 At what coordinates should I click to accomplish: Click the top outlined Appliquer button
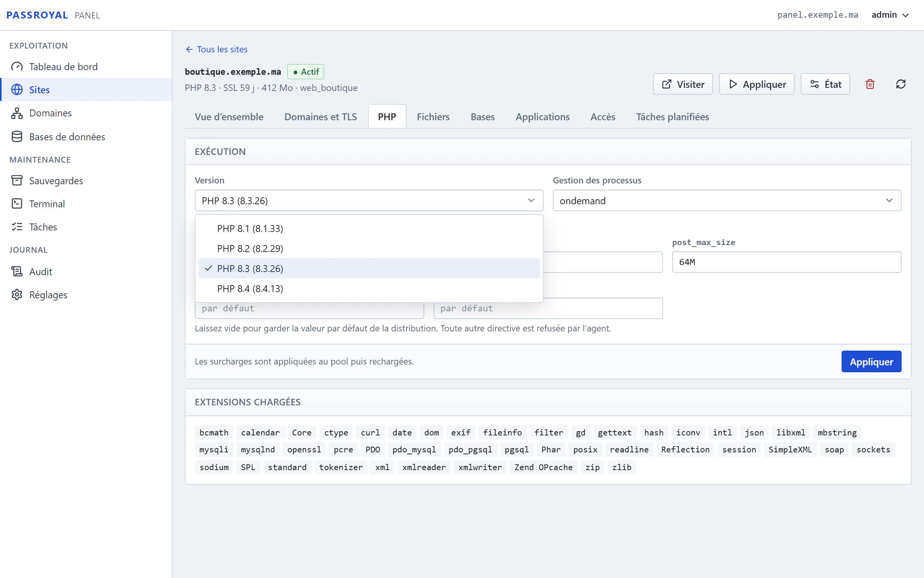pyautogui.click(x=757, y=84)
